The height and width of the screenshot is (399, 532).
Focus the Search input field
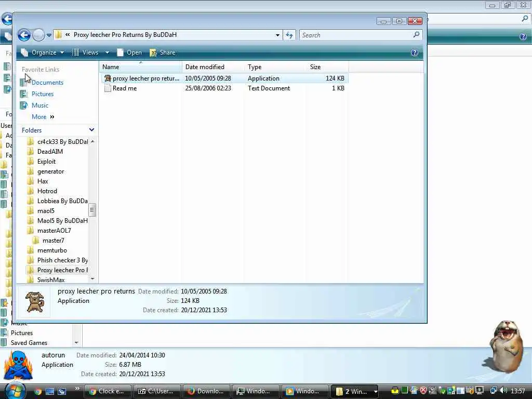[356, 35]
